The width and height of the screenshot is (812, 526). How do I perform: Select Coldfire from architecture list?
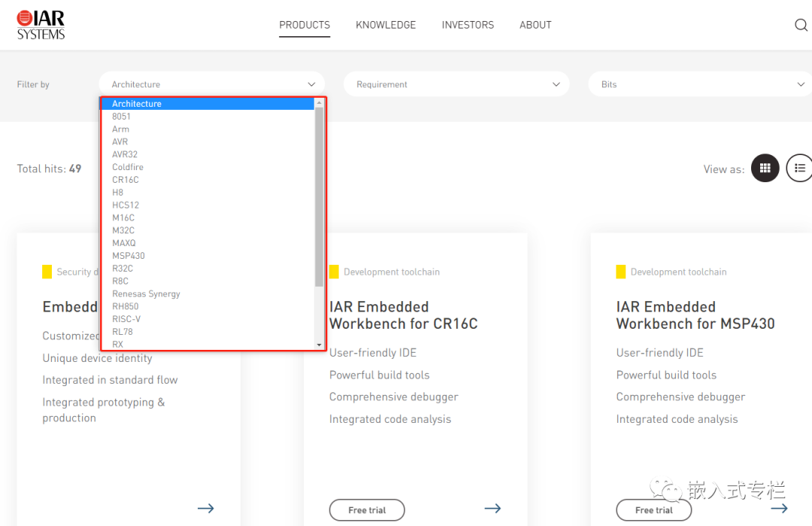pyautogui.click(x=208, y=167)
